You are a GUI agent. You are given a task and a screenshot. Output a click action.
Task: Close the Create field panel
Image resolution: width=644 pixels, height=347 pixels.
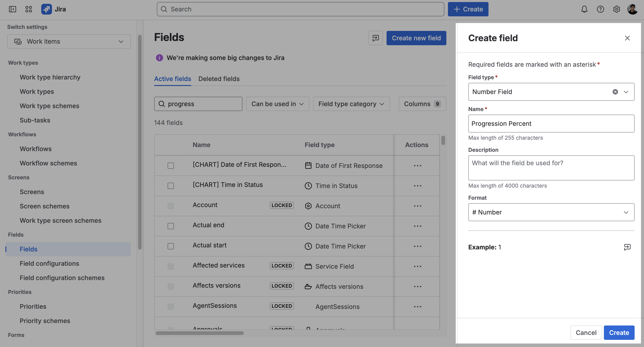pyautogui.click(x=627, y=38)
